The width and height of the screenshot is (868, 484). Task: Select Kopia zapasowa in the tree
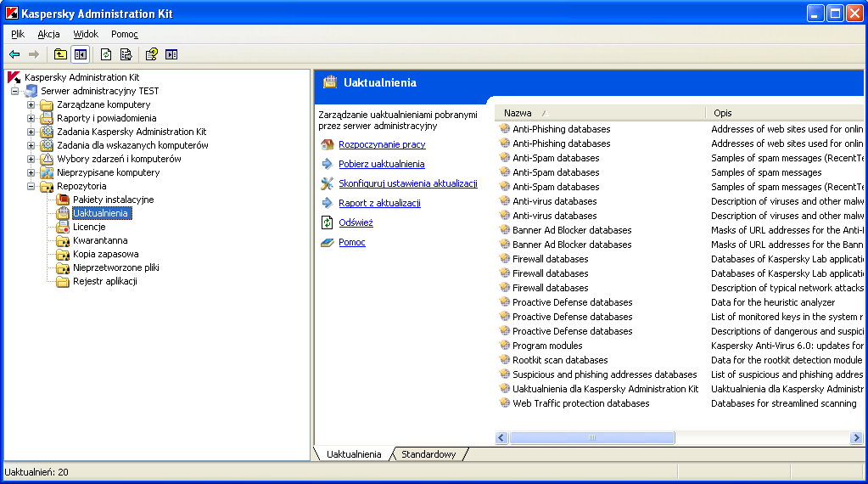pyautogui.click(x=106, y=254)
